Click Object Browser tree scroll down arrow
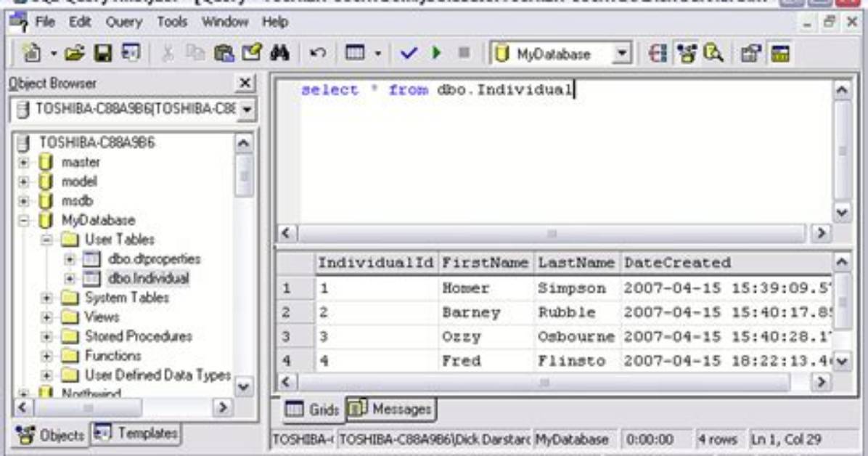 [x=244, y=386]
